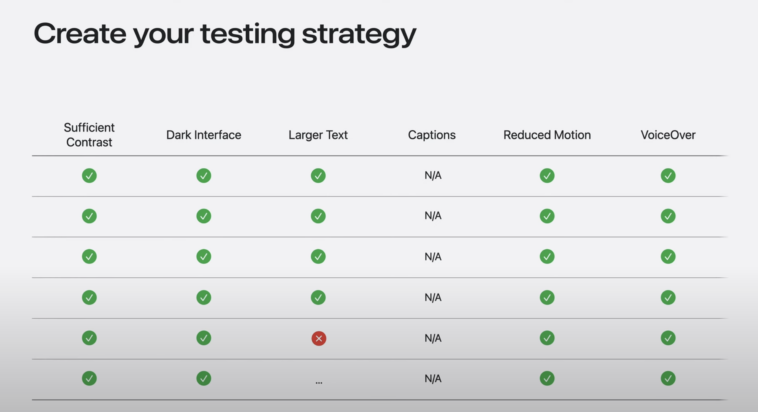This screenshot has height=412, width=758.
Task: Click first row VoiceOver green checkmark
Action: point(668,175)
